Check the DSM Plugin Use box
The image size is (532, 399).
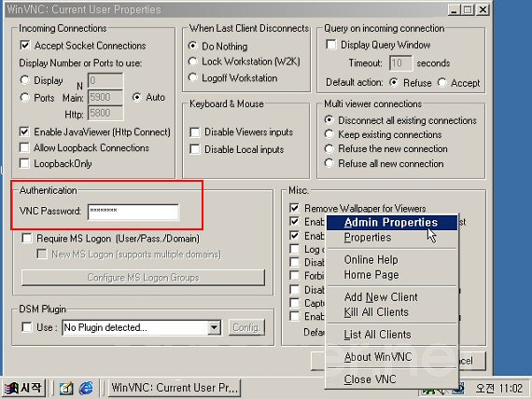point(27,327)
